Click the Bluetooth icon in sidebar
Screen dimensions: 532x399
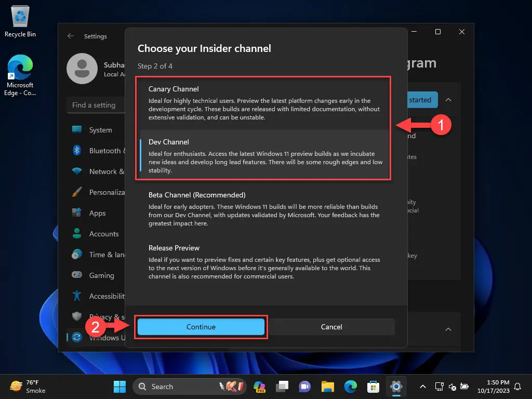tap(77, 150)
